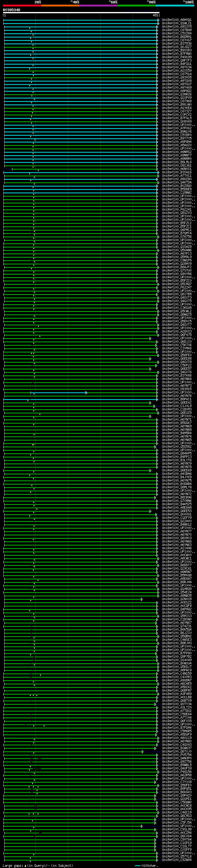Viewport: 197px width, 868px height.
Task: Click the UniRef100_Q5G582 label
Action: 177,447
